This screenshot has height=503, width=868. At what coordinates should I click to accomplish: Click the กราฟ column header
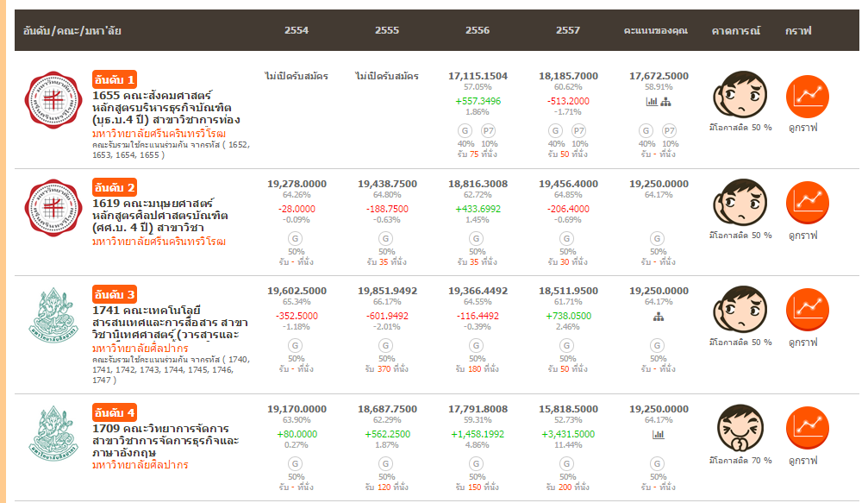pyautogui.click(x=798, y=30)
